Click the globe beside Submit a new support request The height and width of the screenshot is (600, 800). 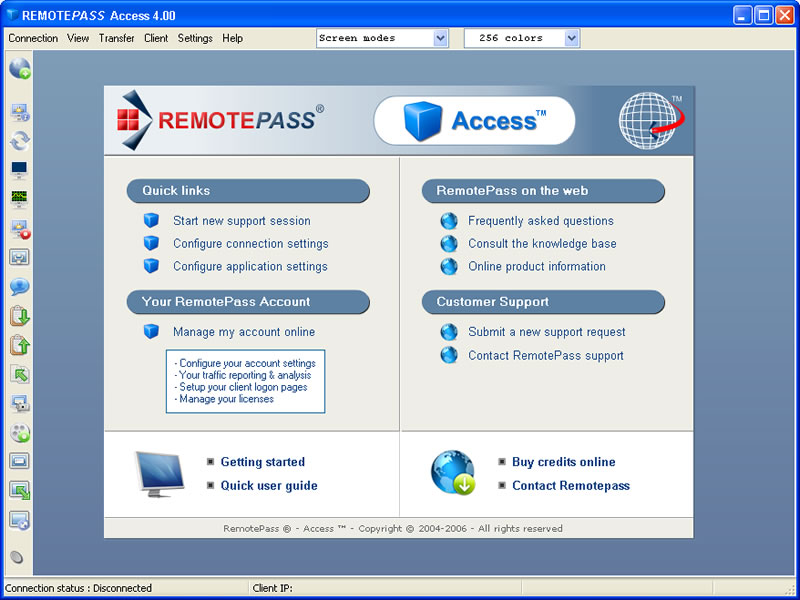[x=449, y=332]
